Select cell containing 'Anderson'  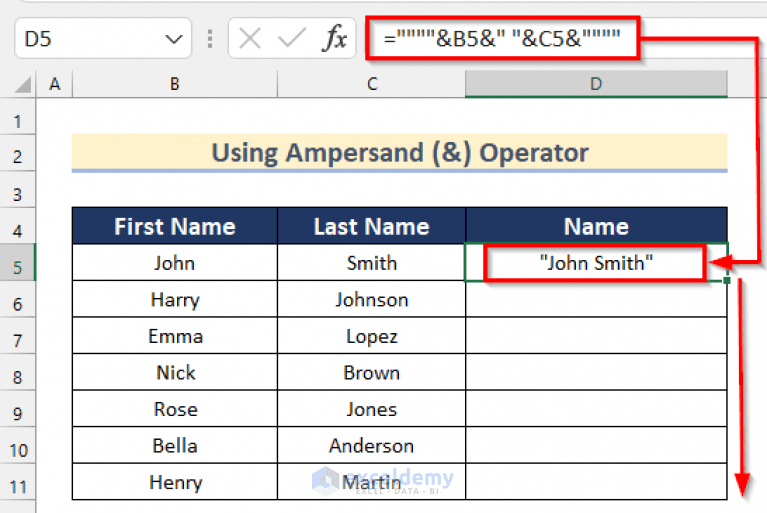[x=372, y=446]
